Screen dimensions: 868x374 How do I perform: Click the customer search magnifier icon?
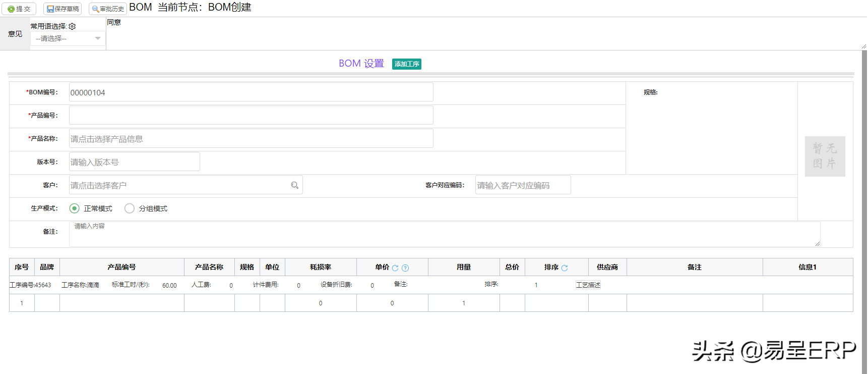(295, 185)
